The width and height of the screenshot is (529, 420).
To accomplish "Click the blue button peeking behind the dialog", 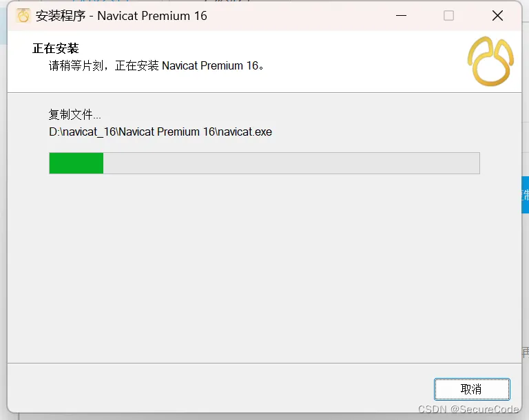I will coord(525,195).
